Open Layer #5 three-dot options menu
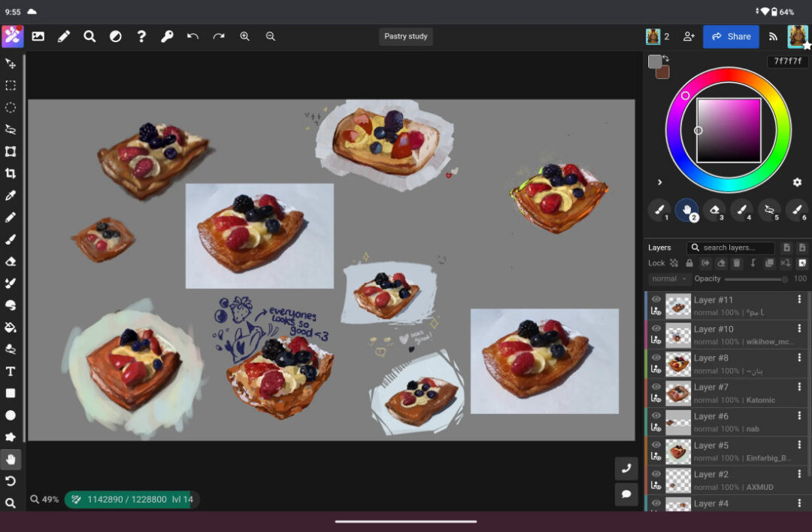 point(799,445)
